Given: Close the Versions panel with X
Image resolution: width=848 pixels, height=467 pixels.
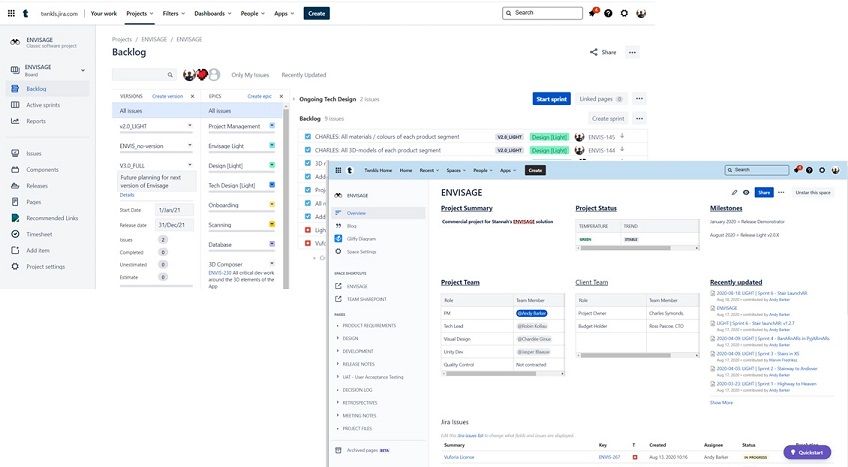Looking at the screenshot, I should [193, 96].
